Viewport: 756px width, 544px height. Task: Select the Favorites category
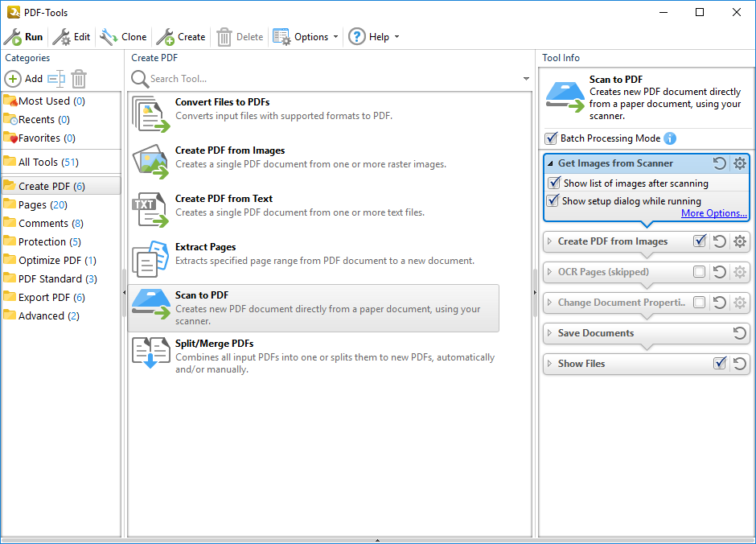click(61, 138)
